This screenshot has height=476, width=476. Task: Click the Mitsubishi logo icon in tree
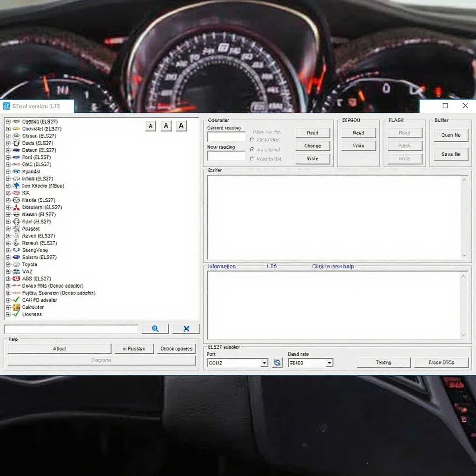click(x=16, y=207)
